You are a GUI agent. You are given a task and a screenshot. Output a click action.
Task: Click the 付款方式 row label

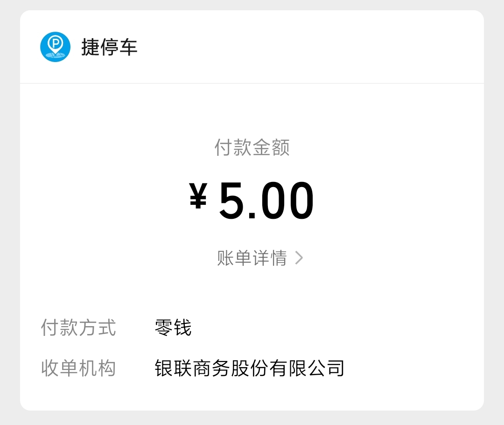point(78,327)
